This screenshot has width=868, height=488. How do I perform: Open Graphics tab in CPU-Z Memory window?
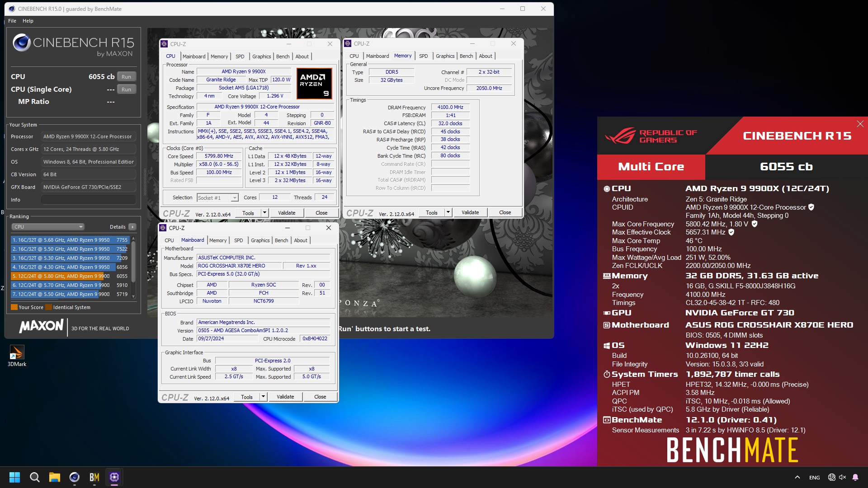445,56
